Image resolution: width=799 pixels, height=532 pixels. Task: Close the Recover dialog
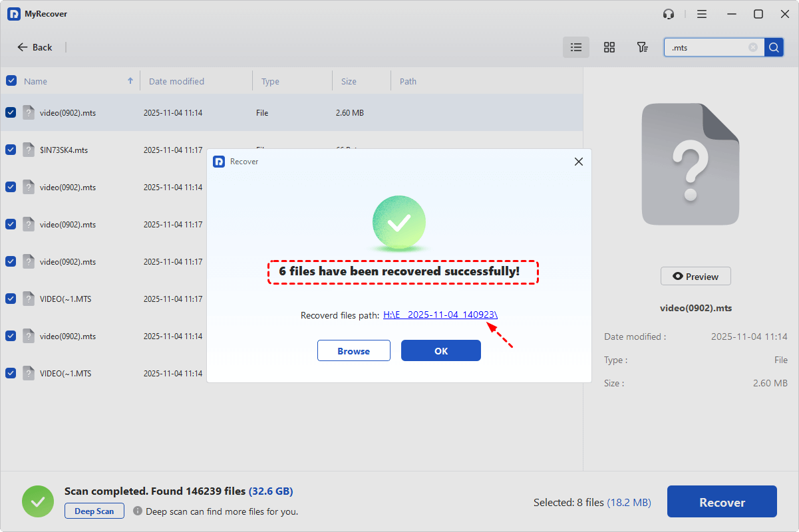pyautogui.click(x=578, y=162)
